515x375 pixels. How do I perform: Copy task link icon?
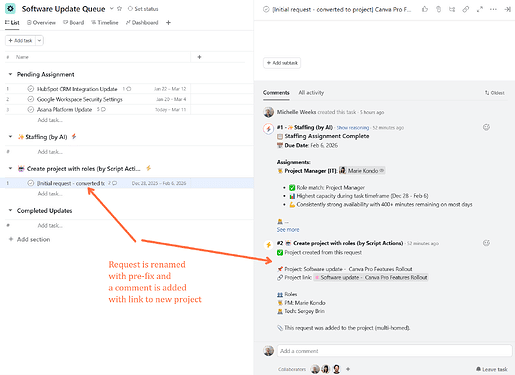(466, 9)
